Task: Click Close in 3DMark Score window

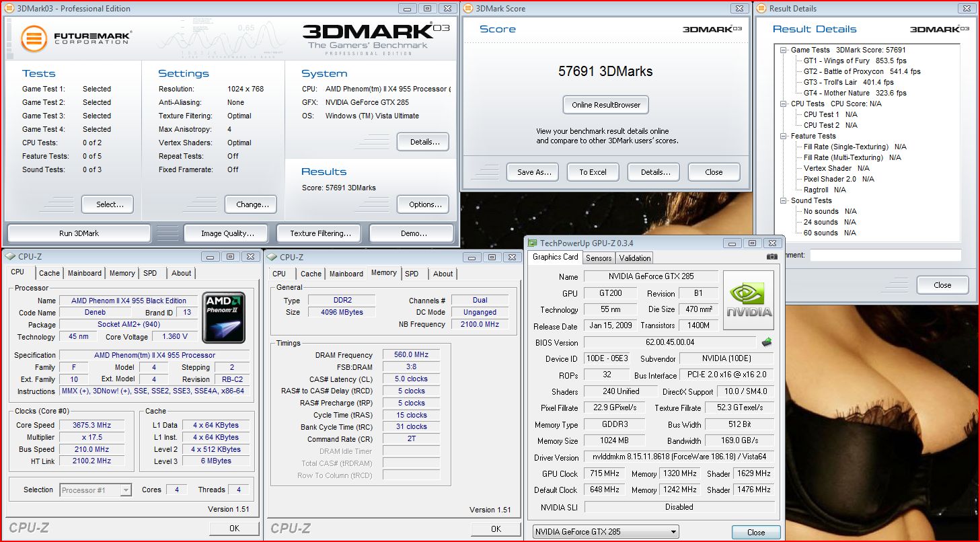Action: click(714, 172)
